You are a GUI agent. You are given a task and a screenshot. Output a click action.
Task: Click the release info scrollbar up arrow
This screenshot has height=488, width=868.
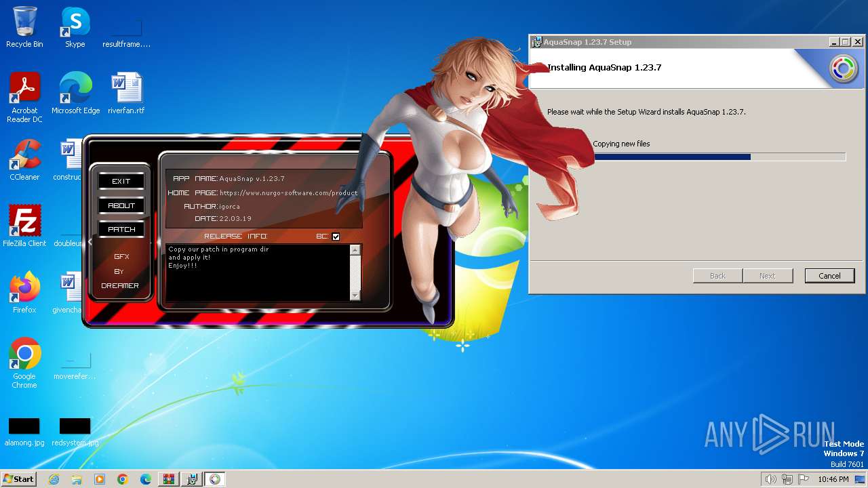click(355, 250)
